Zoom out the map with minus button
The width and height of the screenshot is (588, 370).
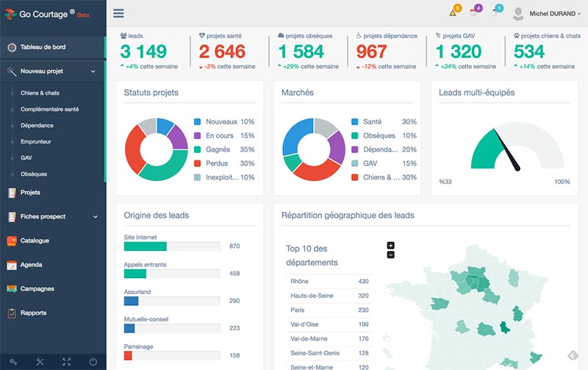[390, 255]
